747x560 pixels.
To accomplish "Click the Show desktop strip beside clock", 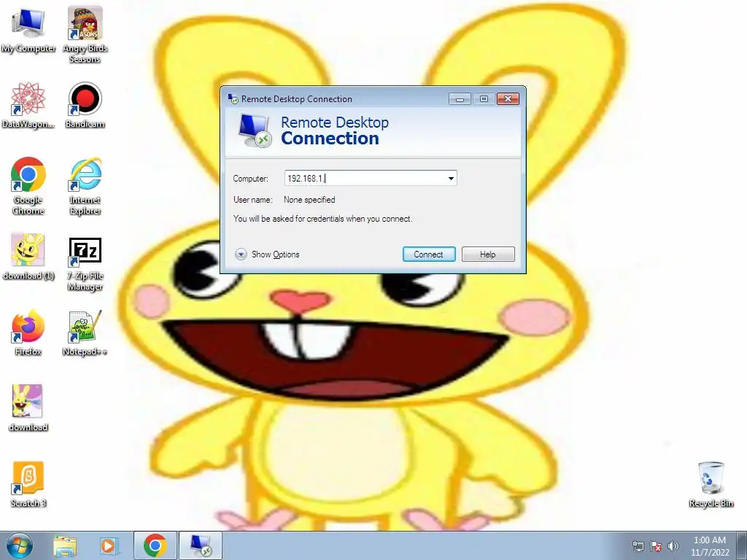I will coord(742,545).
